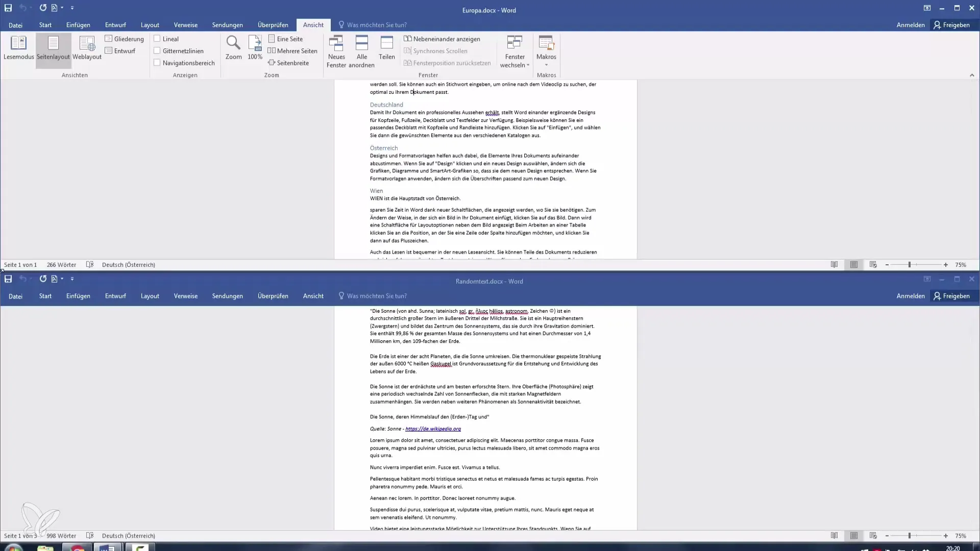
Task: Select print layout icon in Europa status bar
Action: [x=853, y=265]
